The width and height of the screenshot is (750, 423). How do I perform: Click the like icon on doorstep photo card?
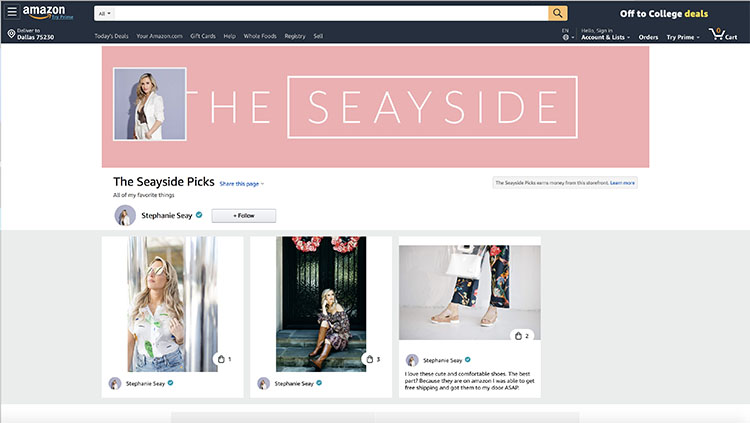pos(370,359)
